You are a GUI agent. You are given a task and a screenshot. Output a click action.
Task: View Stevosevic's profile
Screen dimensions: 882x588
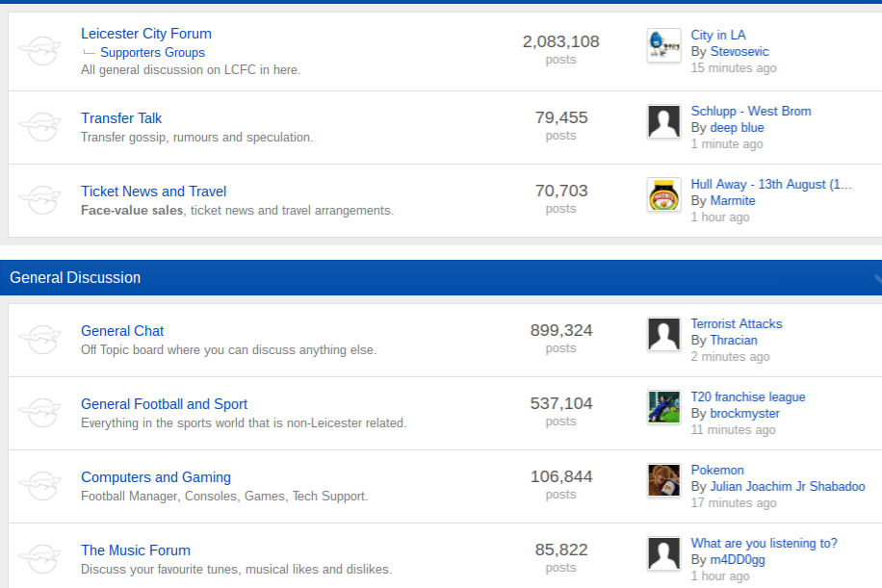(x=739, y=51)
